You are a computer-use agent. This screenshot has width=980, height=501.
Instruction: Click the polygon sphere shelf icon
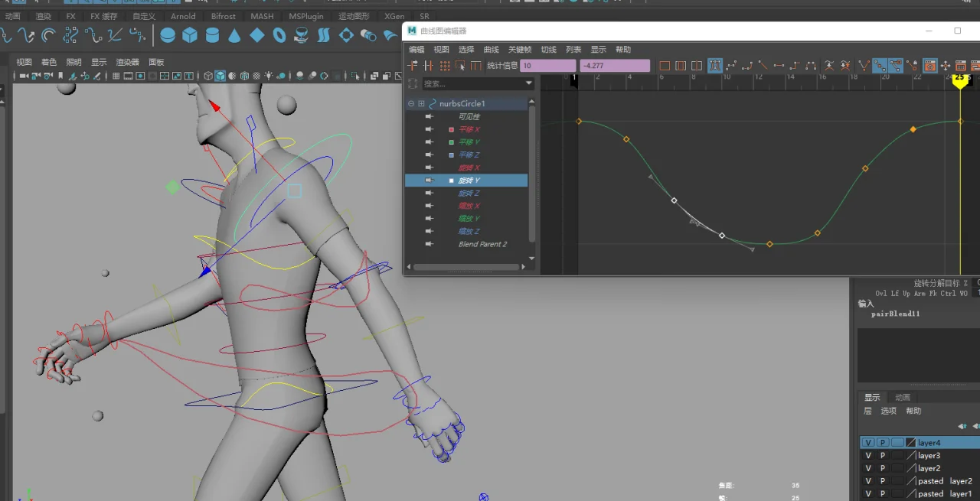point(168,35)
